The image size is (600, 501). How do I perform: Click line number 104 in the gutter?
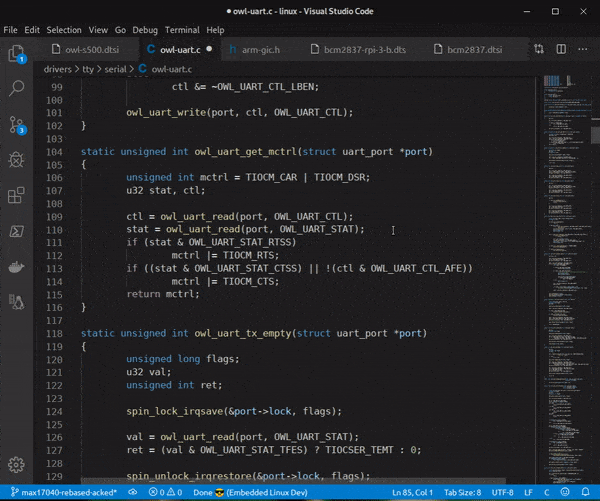(x=54, y=152)
